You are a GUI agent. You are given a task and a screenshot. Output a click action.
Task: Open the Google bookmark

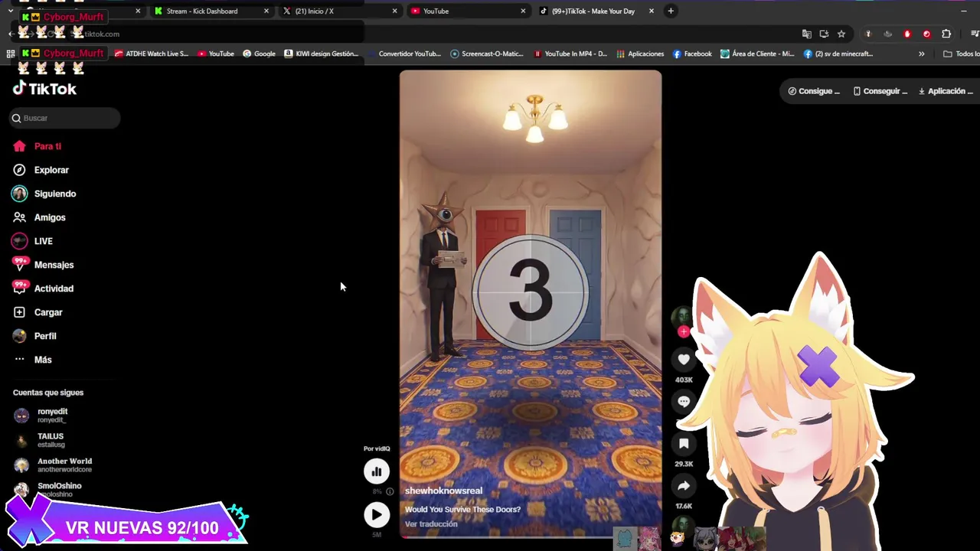coord(259,54)
